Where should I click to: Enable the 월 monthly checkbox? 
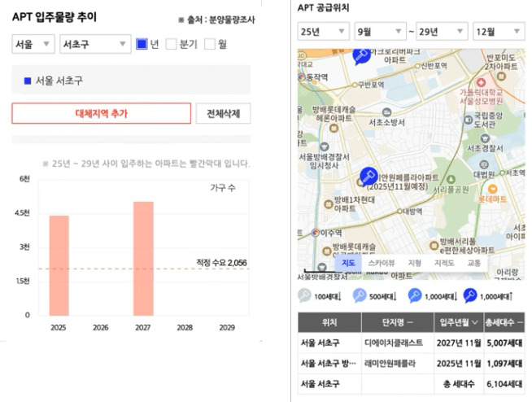point(209,44)
